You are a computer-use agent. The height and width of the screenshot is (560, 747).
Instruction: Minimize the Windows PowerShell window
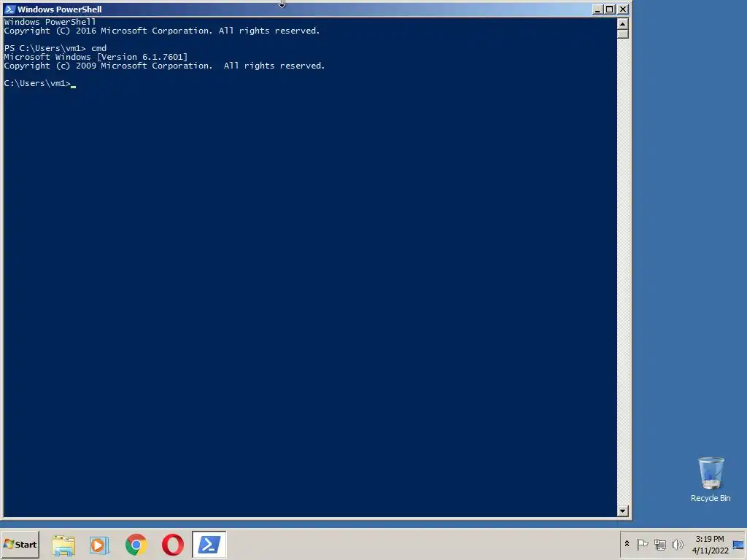(x=597, y=9)
